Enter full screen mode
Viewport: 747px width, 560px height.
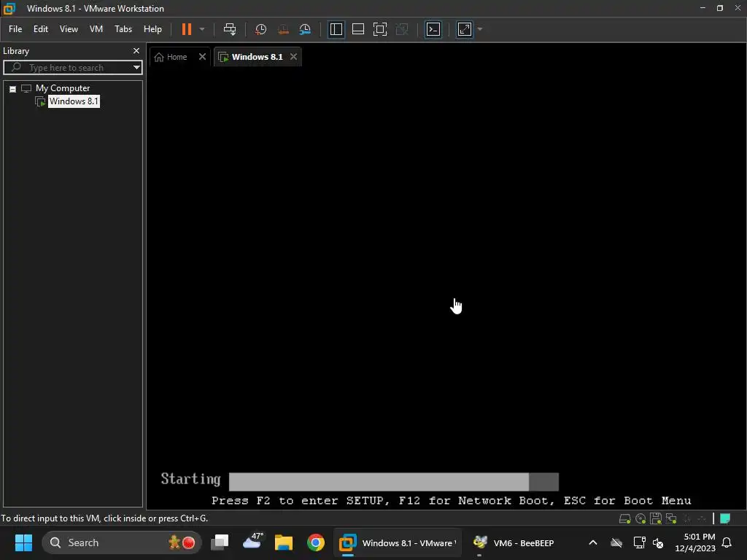(x=379, y=29)
